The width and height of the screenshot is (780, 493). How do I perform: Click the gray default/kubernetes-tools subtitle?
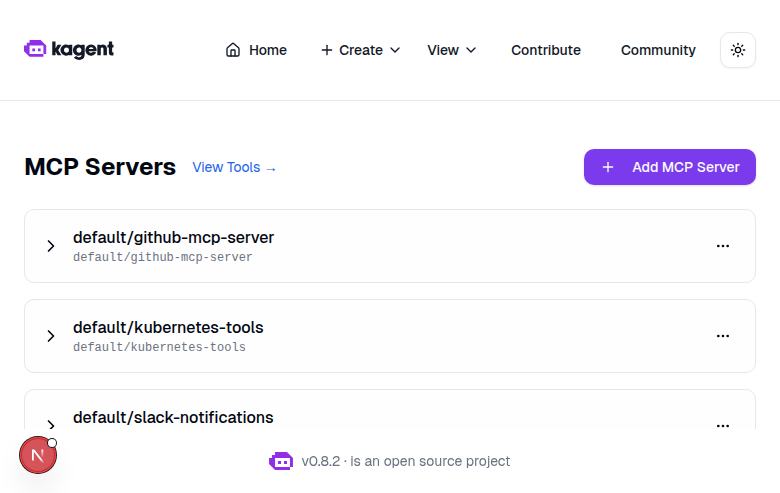159,347
